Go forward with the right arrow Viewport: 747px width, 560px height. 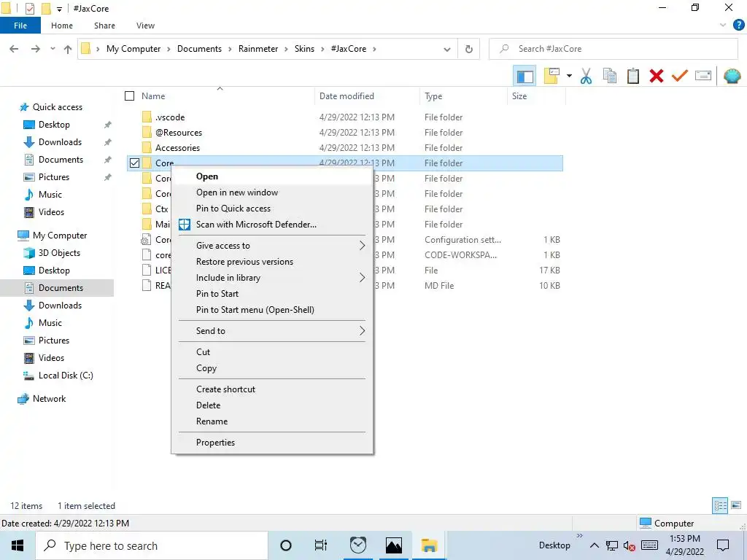tap(35, 49)
